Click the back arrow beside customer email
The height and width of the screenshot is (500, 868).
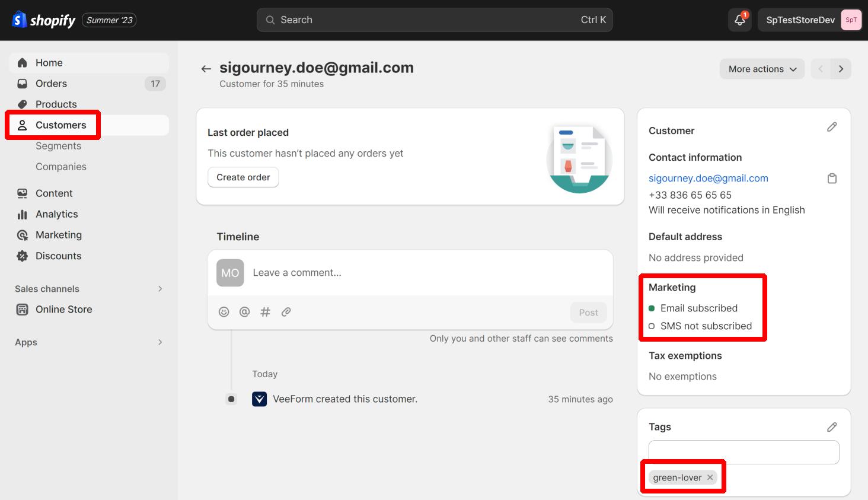click(206, 69)
